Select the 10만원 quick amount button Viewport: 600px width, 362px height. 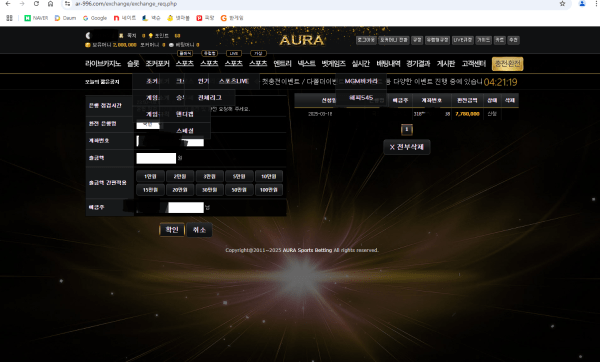click(269, 176)
